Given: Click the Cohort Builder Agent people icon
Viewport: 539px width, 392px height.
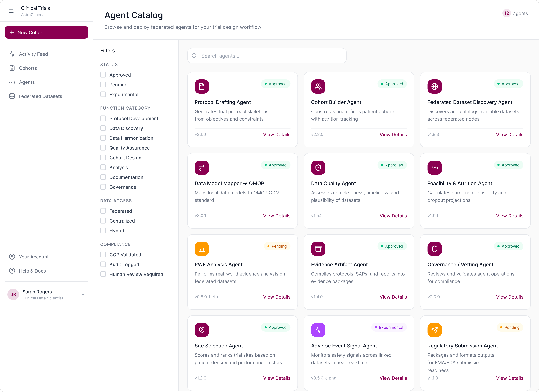Looking at the screenshot, I should (x=318, y=87).
